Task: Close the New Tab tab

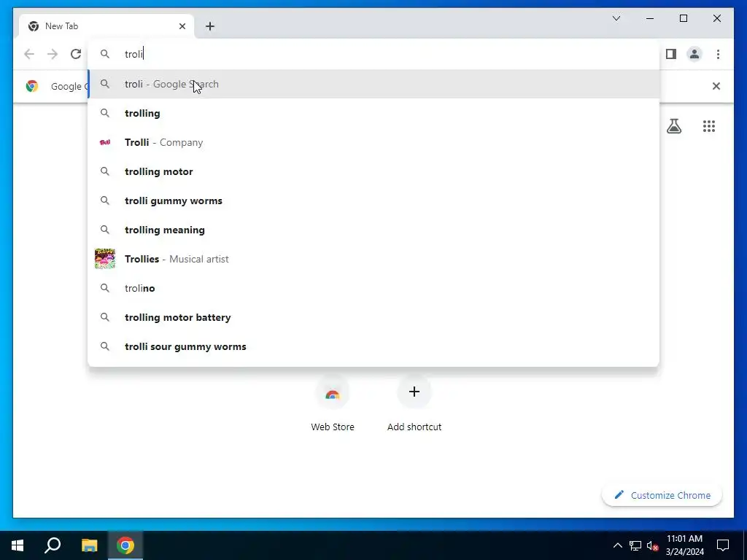Action: [x=182, y=26]
